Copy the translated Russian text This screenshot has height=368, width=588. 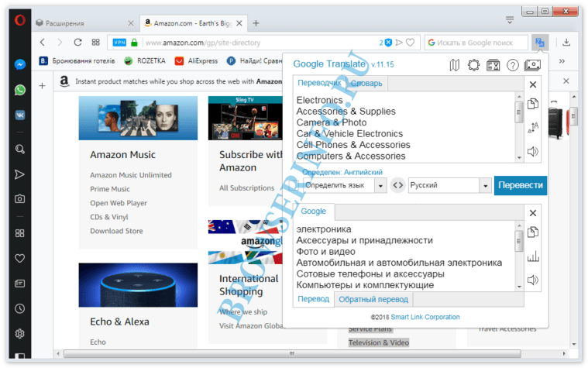tap(533, 232)
